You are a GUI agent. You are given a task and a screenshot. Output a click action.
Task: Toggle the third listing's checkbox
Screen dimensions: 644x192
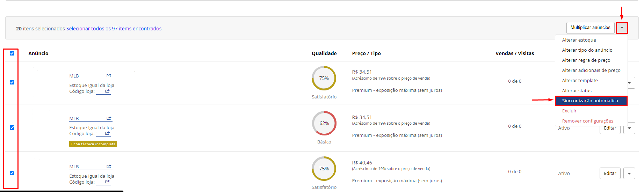point(12,173)
